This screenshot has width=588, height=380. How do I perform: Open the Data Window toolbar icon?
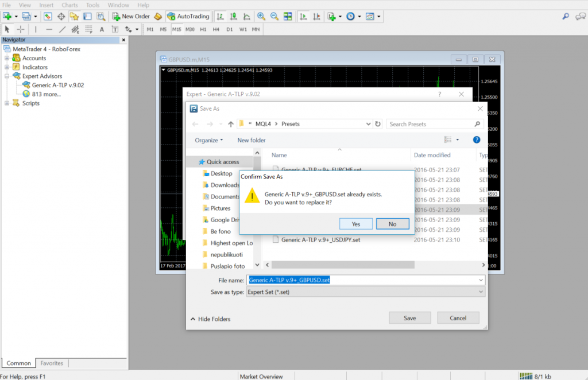61,16
